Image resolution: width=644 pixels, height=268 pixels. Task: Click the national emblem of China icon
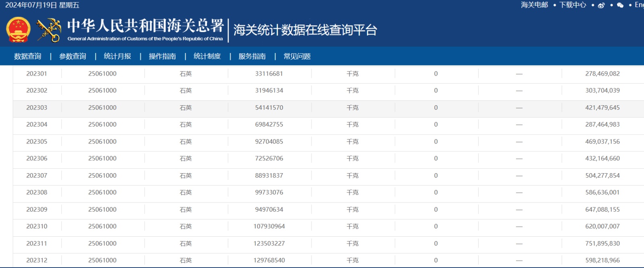coord(18,30)
